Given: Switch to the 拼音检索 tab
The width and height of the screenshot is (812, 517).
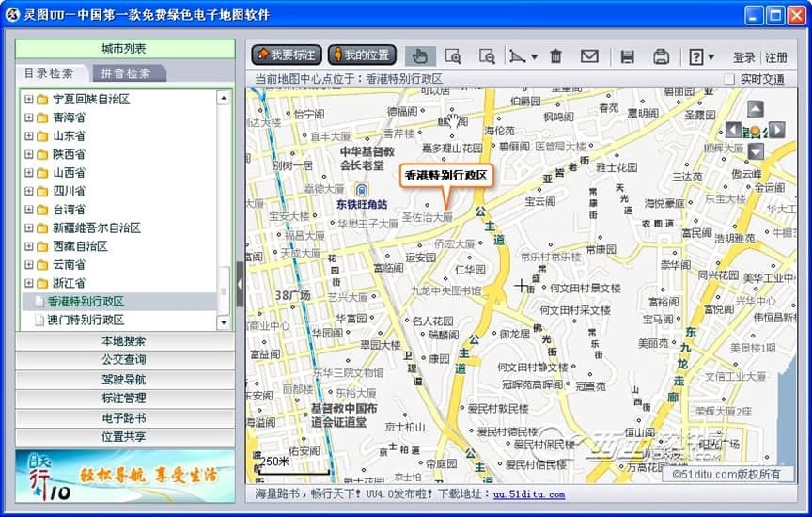Looking at the screenshot, I should pyautogui.click(x=126, y=73).
